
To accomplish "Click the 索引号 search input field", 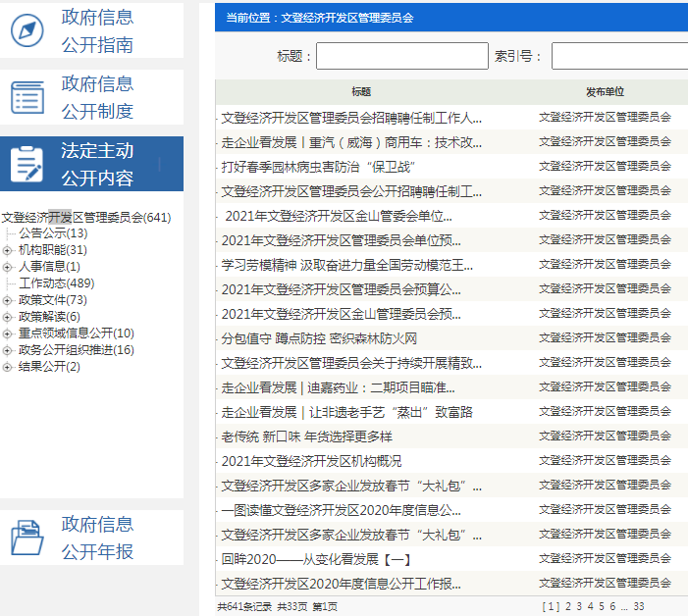I will (618, 57).
